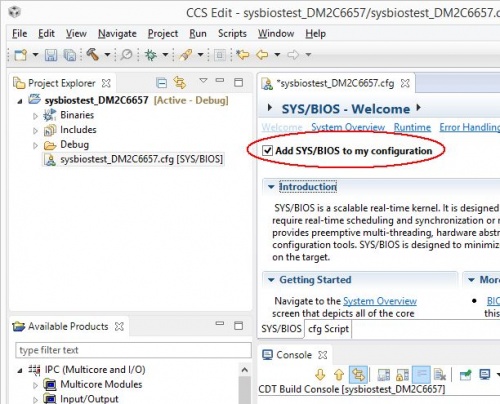This screenshot has width=500, height=404.
Task: Minimize the Project Explorer panel
Action: click(220, 80)
